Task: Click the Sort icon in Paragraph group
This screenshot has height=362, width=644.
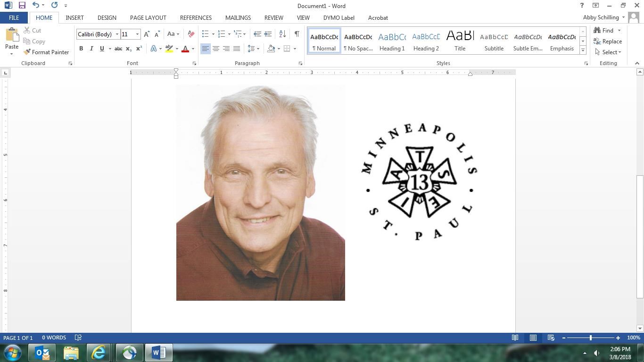Action: [x=282, y=34]
